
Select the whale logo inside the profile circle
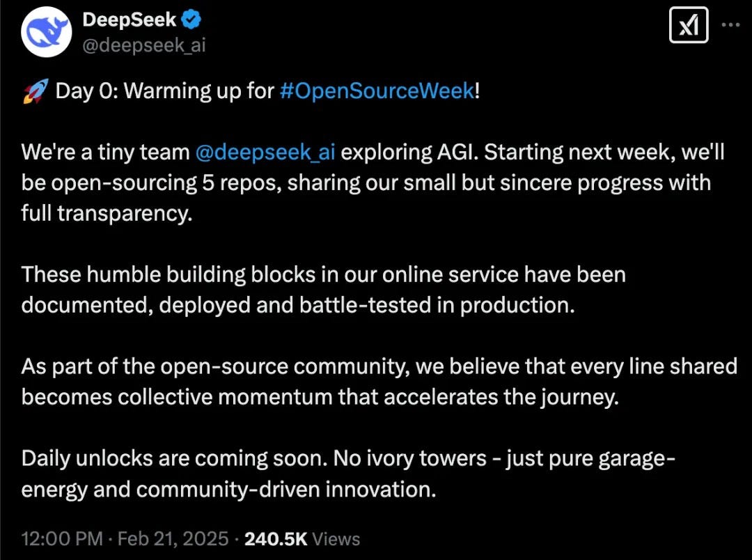tap(46, 31)
